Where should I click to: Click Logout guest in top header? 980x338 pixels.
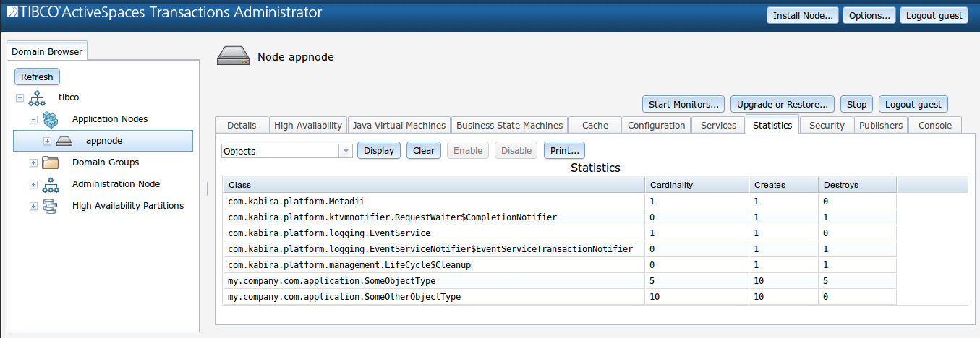(934, 15)
